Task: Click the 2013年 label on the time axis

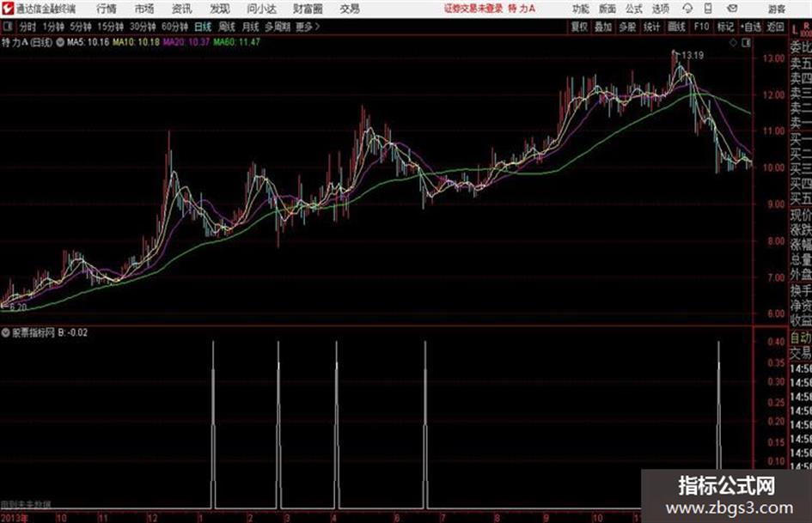Action: (x=14, y=518)
